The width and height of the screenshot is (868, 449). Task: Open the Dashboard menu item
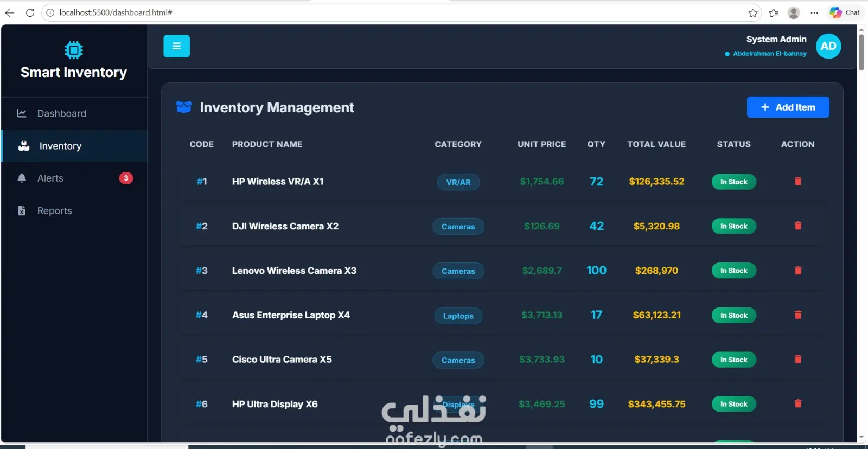74,113
